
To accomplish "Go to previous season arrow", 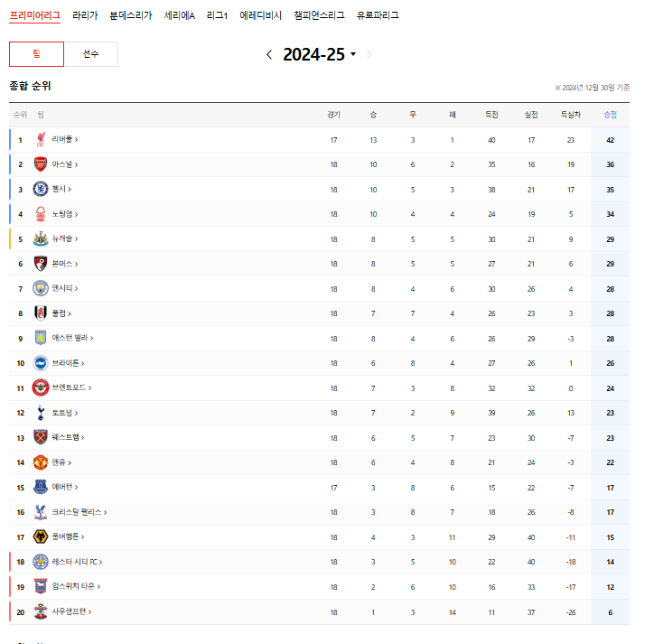I will tap(269, 54).
